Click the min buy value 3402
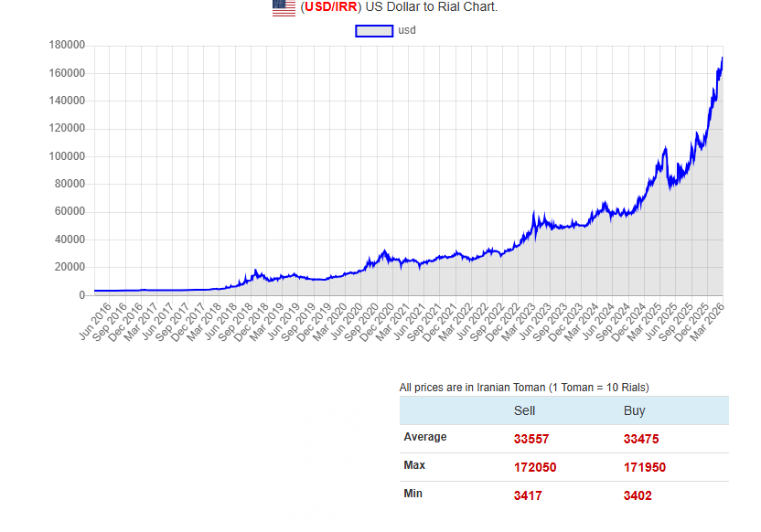Image resolution: width=761 pixels, height=532 pixels. 638,496
